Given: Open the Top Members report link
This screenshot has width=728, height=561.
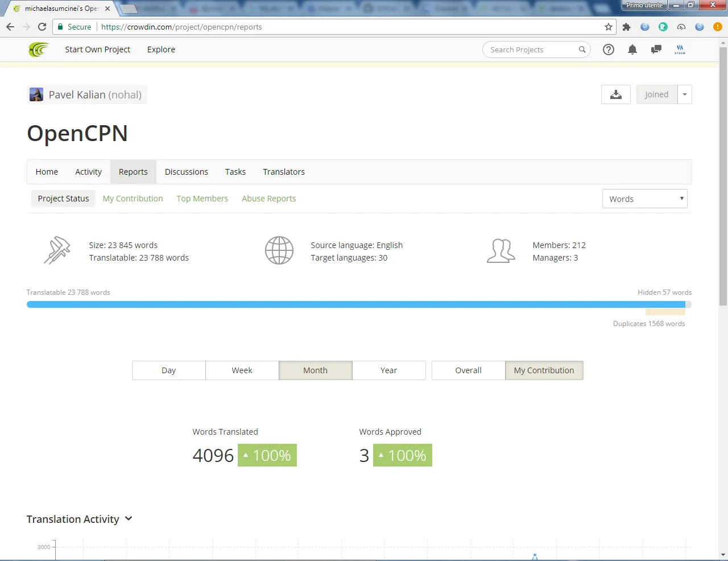Looking at the screenshot, I should pos(202,199).
